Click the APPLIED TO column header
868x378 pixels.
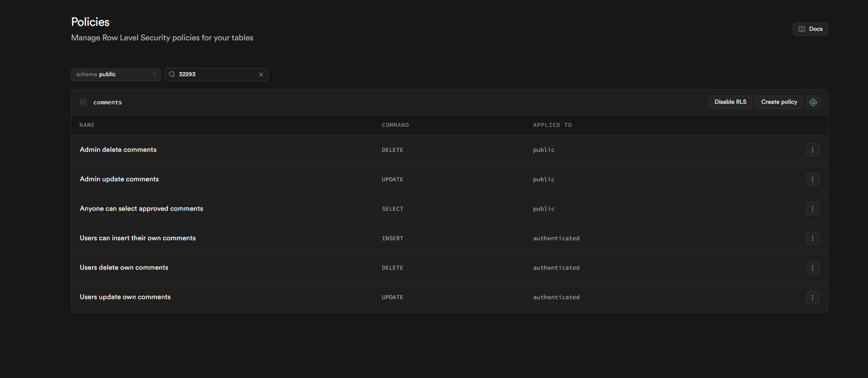(552, 125)
